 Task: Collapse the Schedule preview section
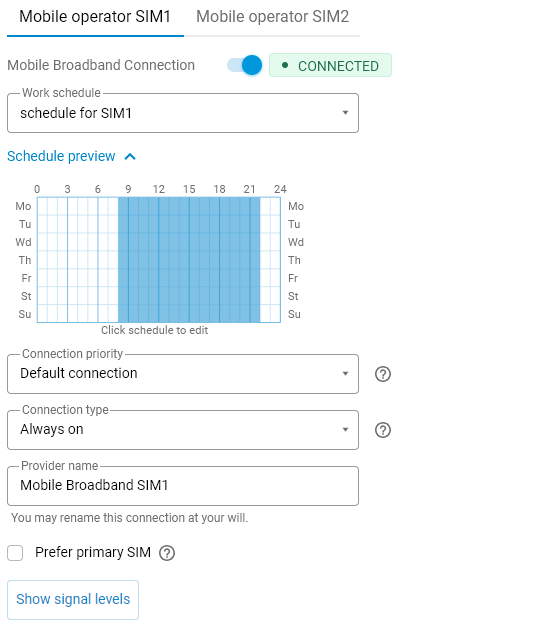(x=72, y=156)
